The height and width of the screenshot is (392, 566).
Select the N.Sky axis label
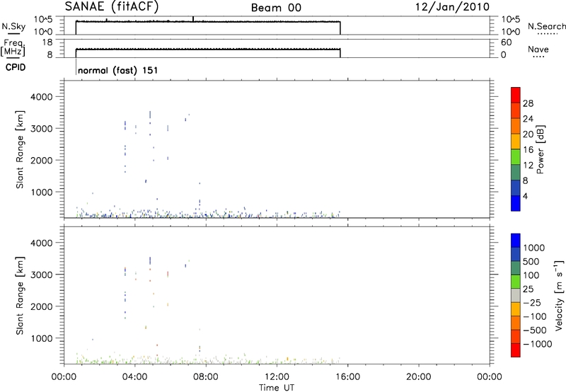[x=13, y=26]
